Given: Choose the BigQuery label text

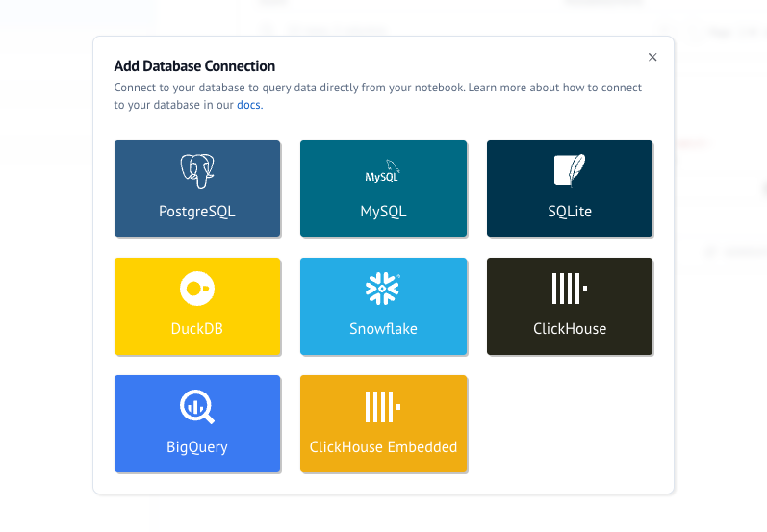Looking at the screenshot, I should [x=197, y=447].
